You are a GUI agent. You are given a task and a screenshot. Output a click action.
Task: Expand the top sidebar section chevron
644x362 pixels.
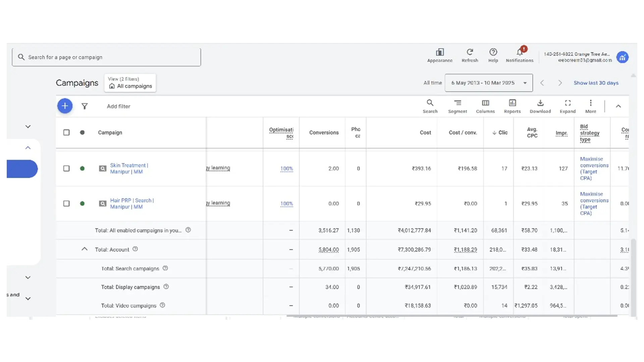(x=28, y=127)
